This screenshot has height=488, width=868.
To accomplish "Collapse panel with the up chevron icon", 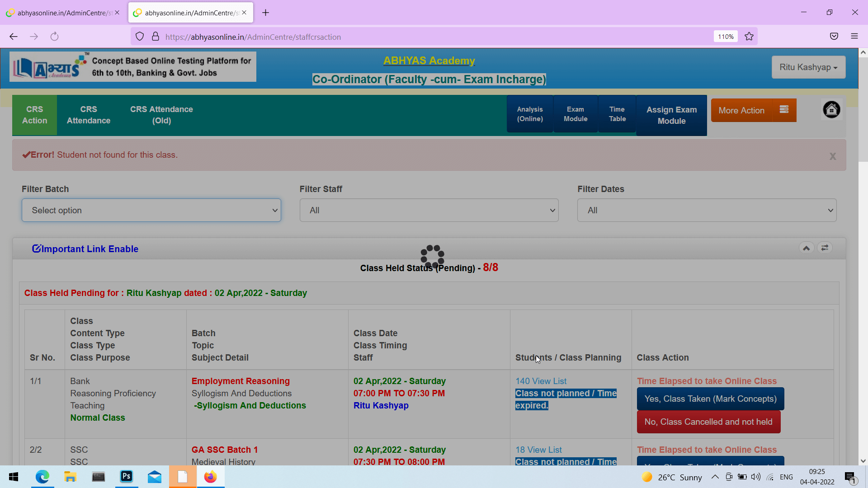I will [806, 248].
